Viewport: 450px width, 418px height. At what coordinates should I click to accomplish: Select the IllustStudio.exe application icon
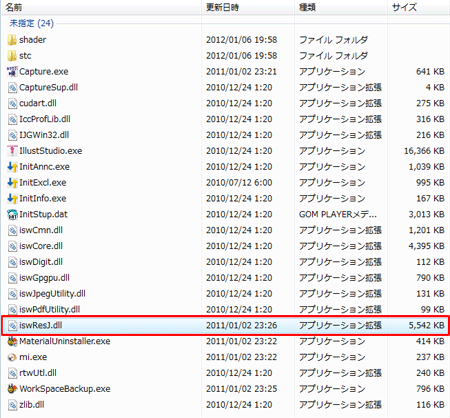(12, 151)
